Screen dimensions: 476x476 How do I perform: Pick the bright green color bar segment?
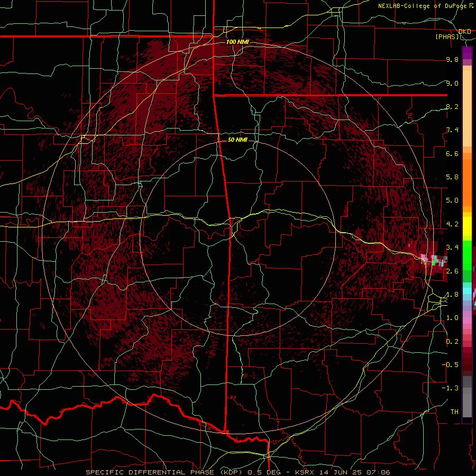coord(467,255)
